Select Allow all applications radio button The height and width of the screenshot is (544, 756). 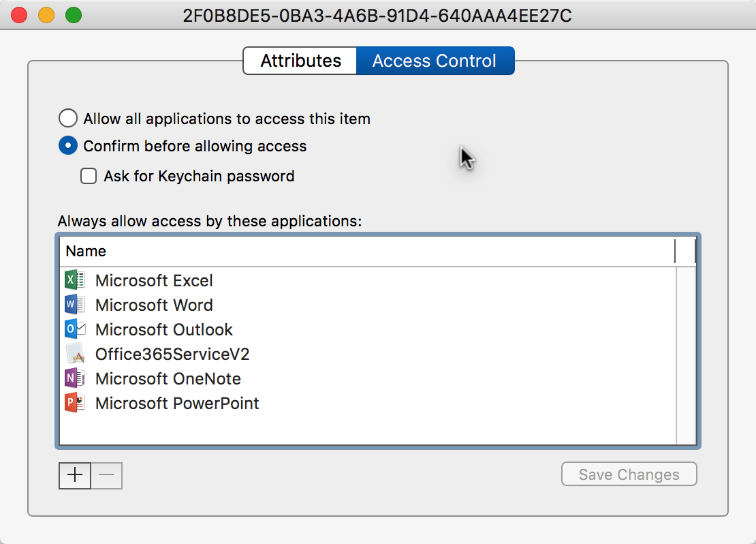pos(68,119)
